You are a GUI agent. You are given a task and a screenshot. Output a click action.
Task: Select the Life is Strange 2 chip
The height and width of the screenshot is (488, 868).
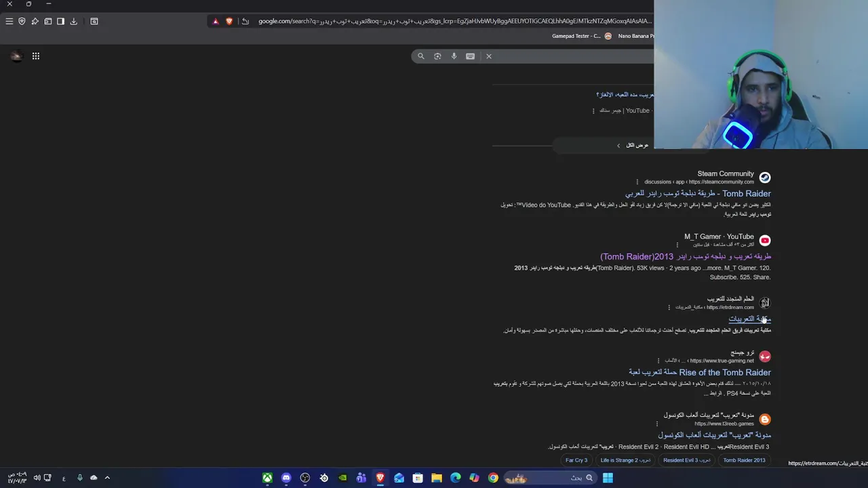click(625, 460)
